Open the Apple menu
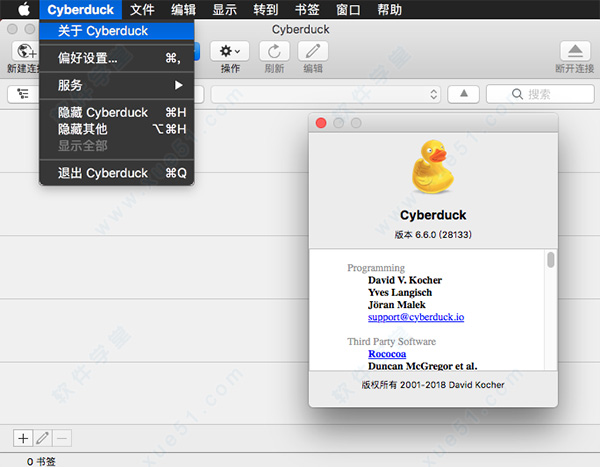The image size is (600, 467). 24,9
